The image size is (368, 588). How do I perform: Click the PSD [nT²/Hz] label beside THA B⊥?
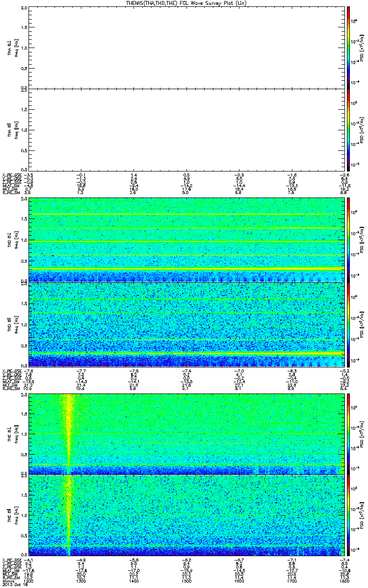pos(363,48)
